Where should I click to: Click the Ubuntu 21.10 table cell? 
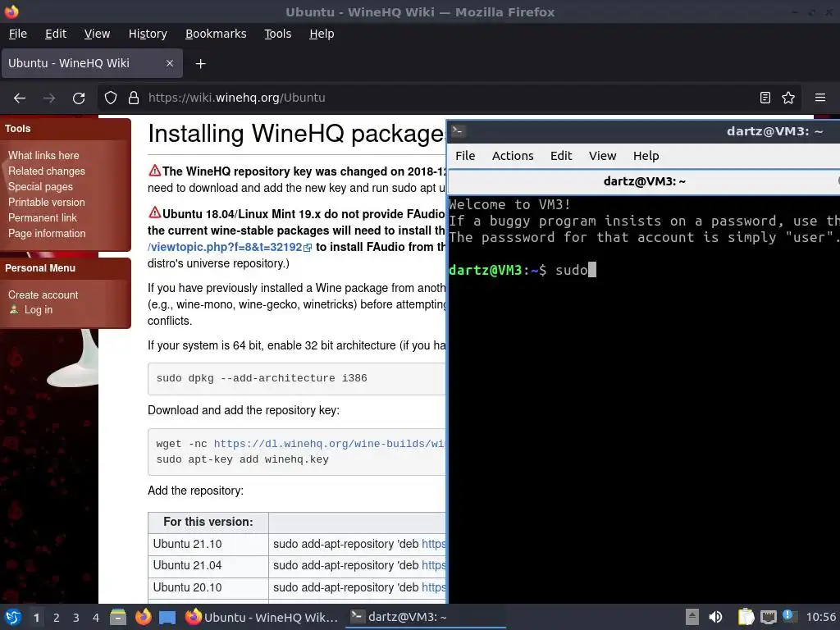[208, 544]
